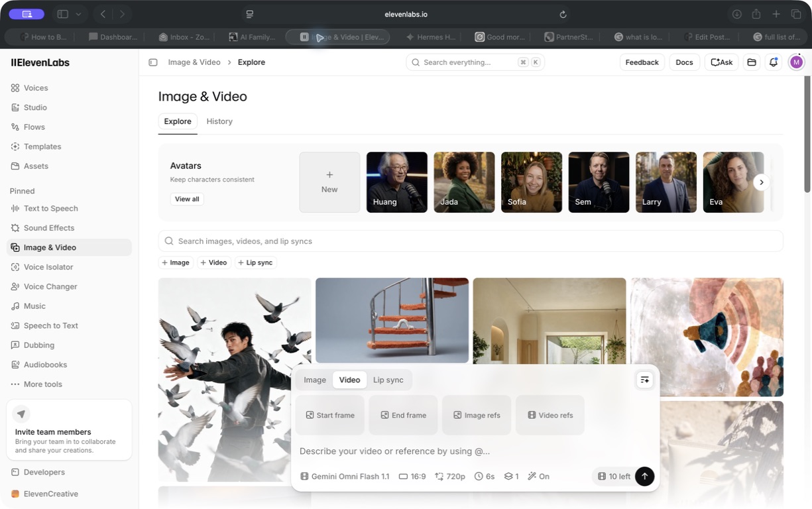This screenshot has width=812, height=509.
Task: Open the user profile avatar M
Action: [x=796, y=62]
